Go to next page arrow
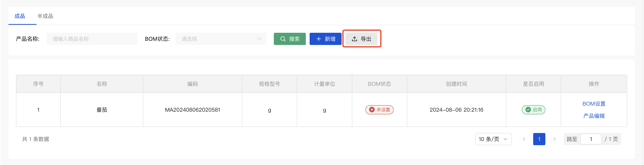The image size is (644, 165). [554, 139]
